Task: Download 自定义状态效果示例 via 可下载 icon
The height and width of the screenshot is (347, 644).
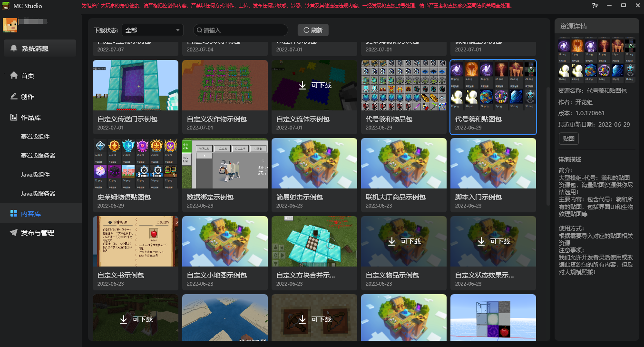Action: click(x=481, y=241)
